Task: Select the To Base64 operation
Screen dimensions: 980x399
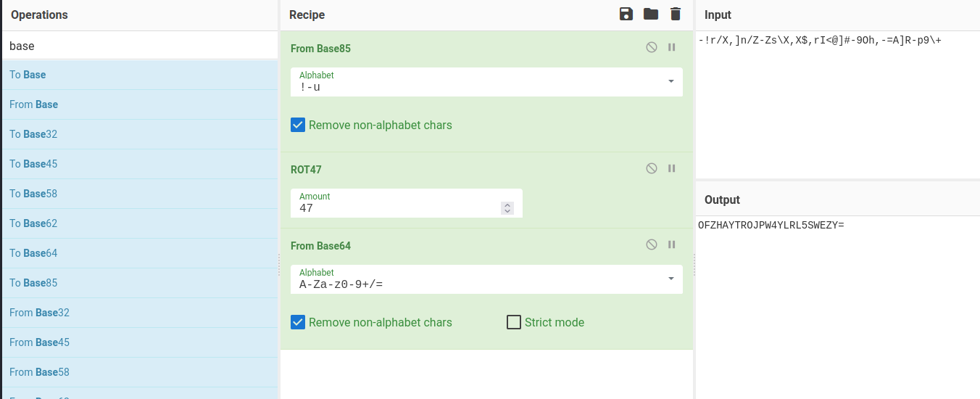Action: click(x=33, y=253)
